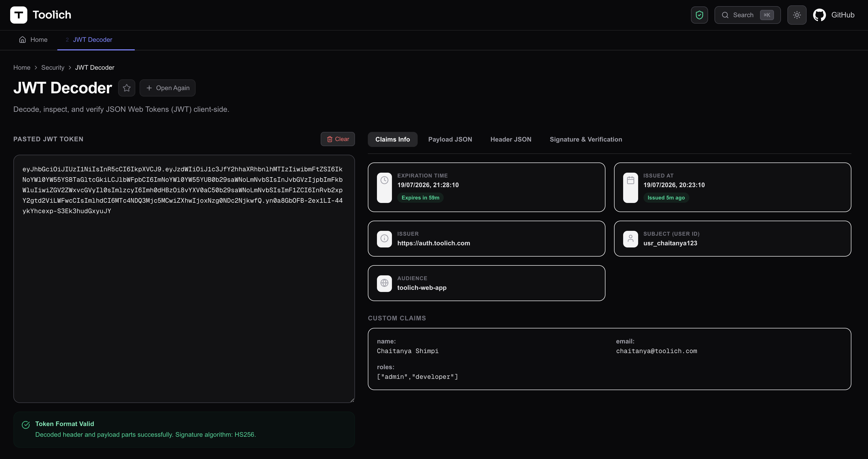The image size is (868, 459).
Task: Switch to the Payload JSON tab
Action: click(x=450, y=139)
